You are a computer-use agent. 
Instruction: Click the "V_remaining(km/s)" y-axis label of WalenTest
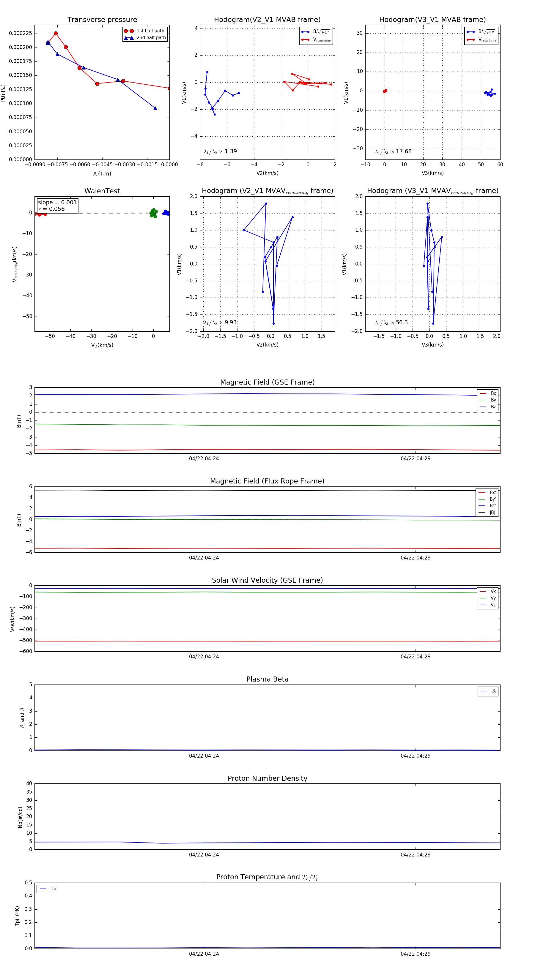15,264
